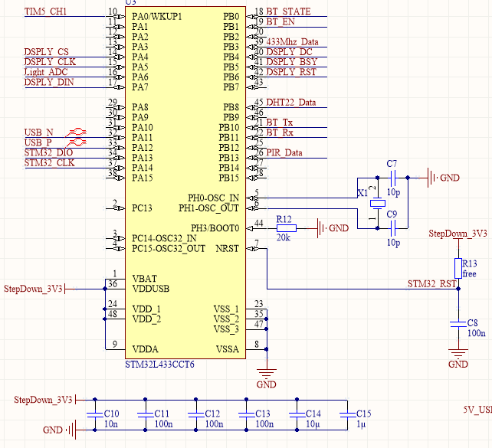Click the Light_ADC net label
The image size is (492, 448).
(46, 72)
